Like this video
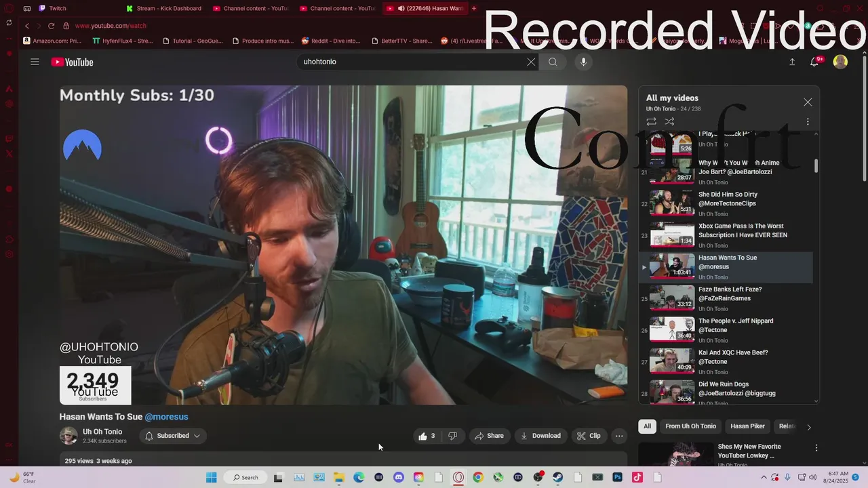The height and width of the screenshot is (488, 868). pos(427,436)
